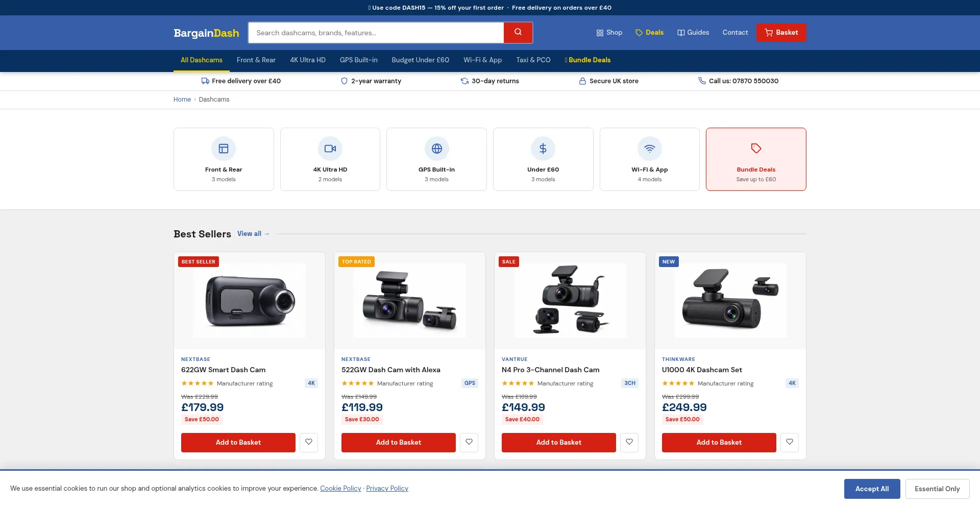Click the delivery truck icon
This screenshot has width=980, height=507.
tap(205, 81)
